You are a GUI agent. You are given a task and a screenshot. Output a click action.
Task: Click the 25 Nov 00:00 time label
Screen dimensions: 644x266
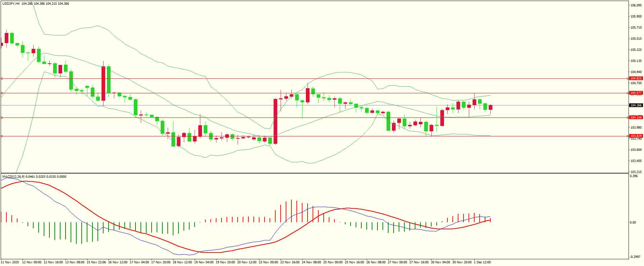333,262
